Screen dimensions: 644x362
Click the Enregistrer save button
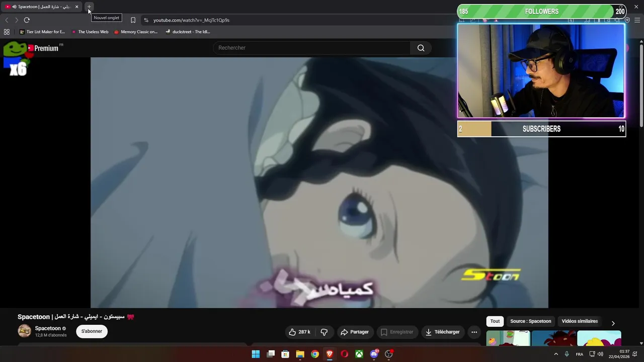(397, 332)
